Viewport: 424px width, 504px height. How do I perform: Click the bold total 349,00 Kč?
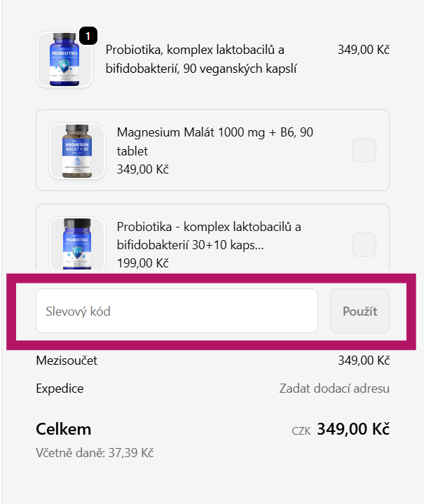pyautogui.click(x=353, y=429)
